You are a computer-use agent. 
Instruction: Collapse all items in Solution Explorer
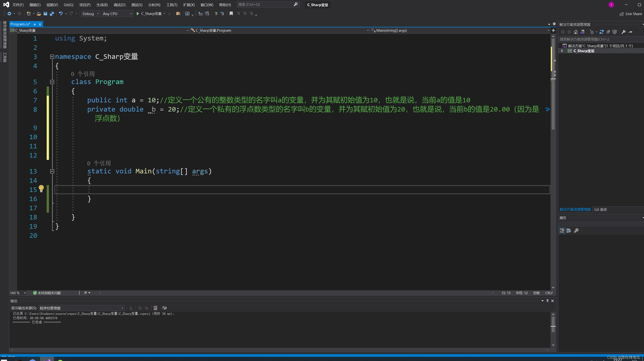pyautogui.click(x=608, y=32)
